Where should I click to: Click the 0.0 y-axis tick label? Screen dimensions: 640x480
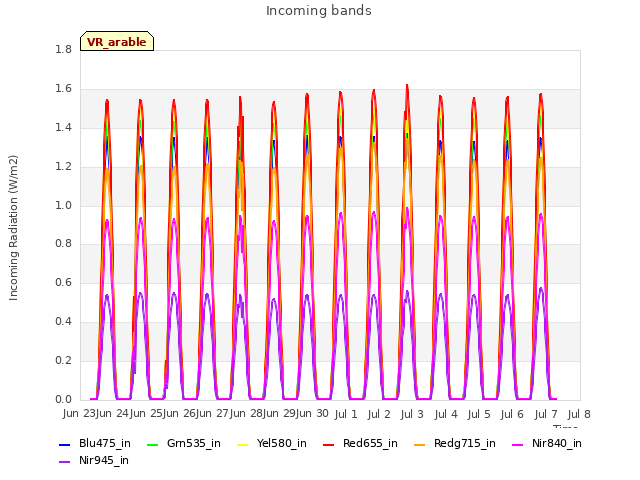[x=63, y=399]
